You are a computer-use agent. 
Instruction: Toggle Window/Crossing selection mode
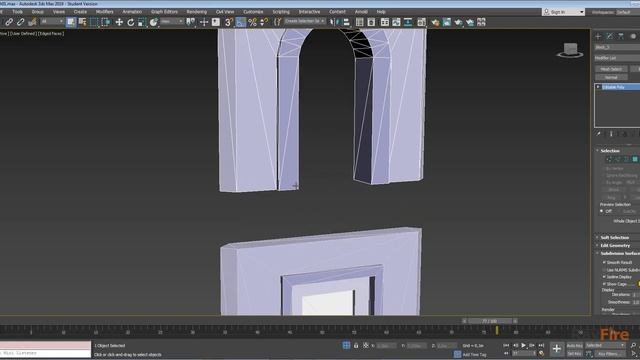click(x=106, y=22)
